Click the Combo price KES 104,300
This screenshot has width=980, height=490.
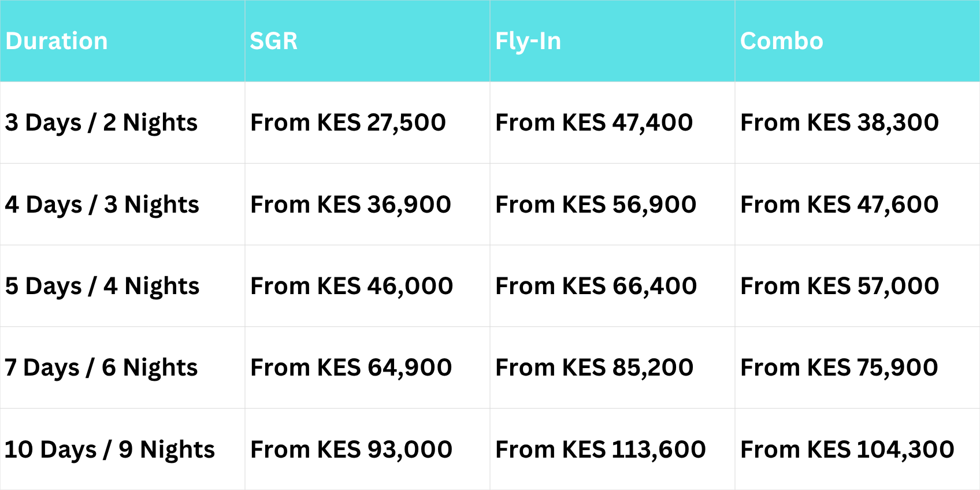coord(847,450)
